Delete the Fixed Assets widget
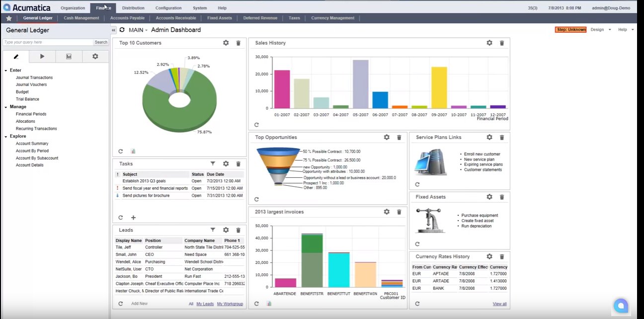644x319 pixels. pyautogui.click(x=502, y=197)
